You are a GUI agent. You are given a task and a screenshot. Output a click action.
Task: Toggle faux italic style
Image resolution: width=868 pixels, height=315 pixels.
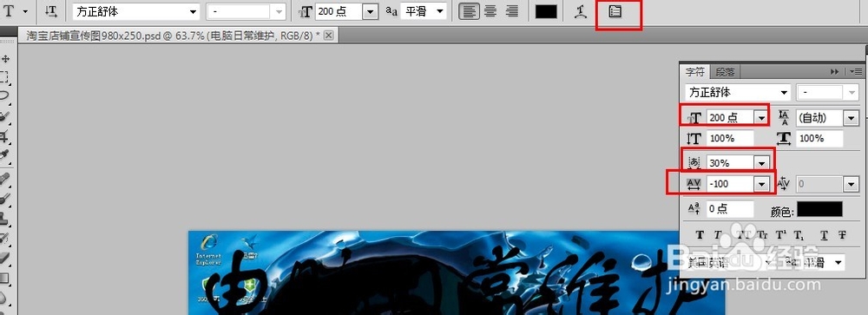point(718,235)
